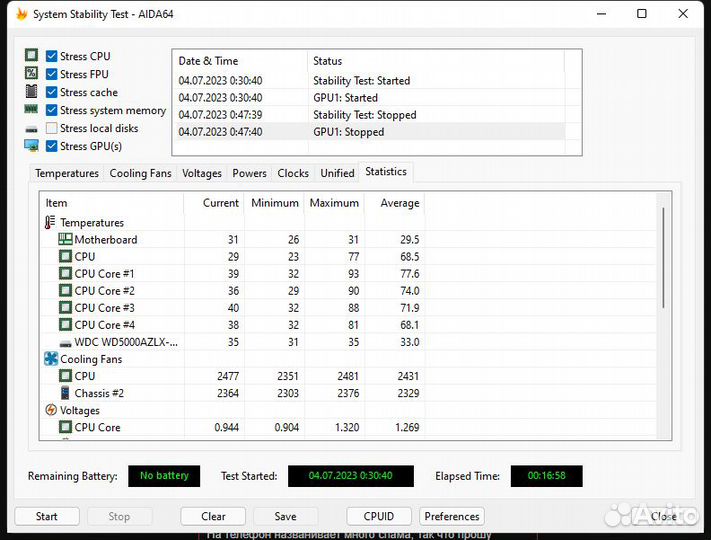The width and height of the screenshot is (711, 540).
Task: Uncheck the Stress FPU checkbox
Action: [52, 74]
